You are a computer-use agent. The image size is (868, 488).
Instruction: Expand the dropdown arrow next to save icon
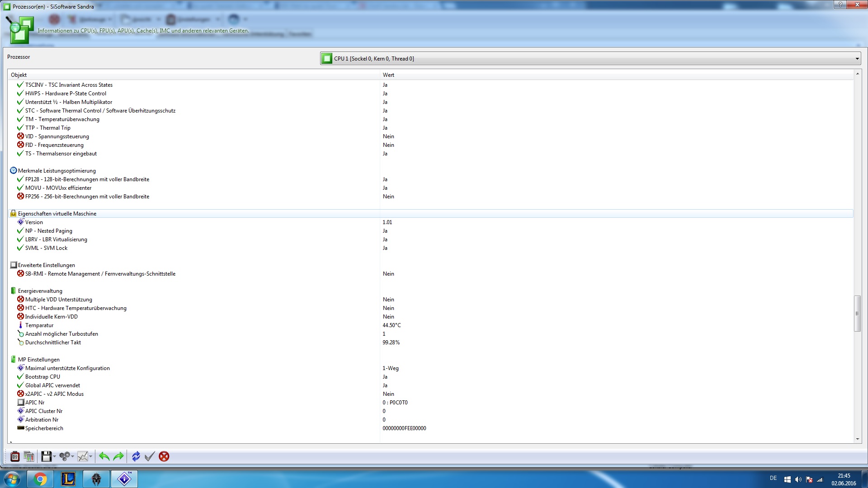pyautogui.click(x=54, y=456)
